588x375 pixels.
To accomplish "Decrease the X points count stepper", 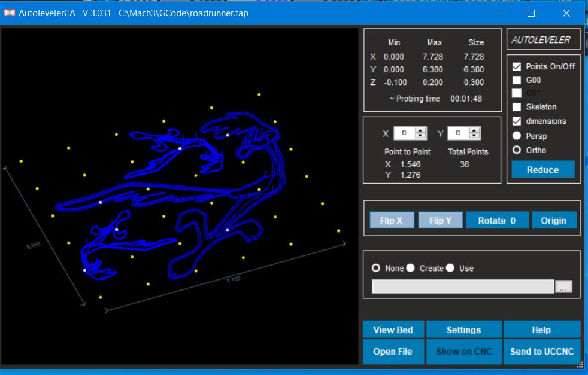I will click(x=421, y=136).
